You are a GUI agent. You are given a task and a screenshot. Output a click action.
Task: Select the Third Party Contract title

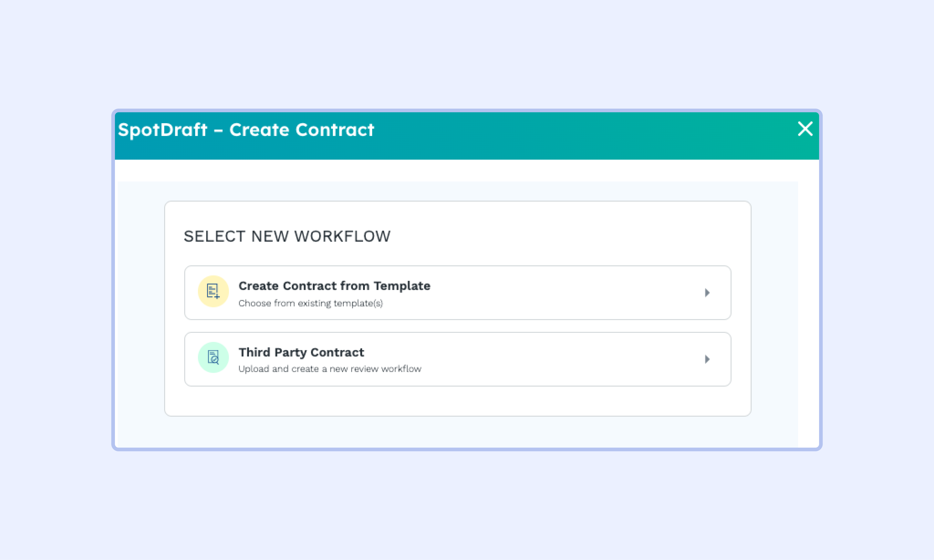click(x=301, y=352)
